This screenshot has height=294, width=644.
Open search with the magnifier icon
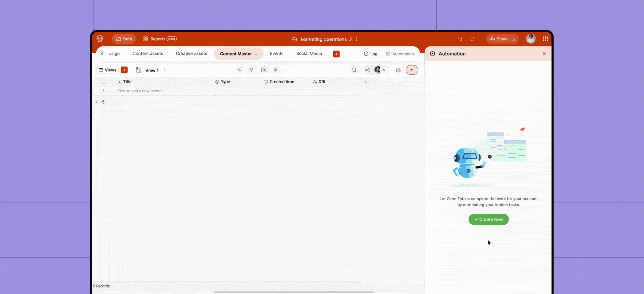pos(354,70)
